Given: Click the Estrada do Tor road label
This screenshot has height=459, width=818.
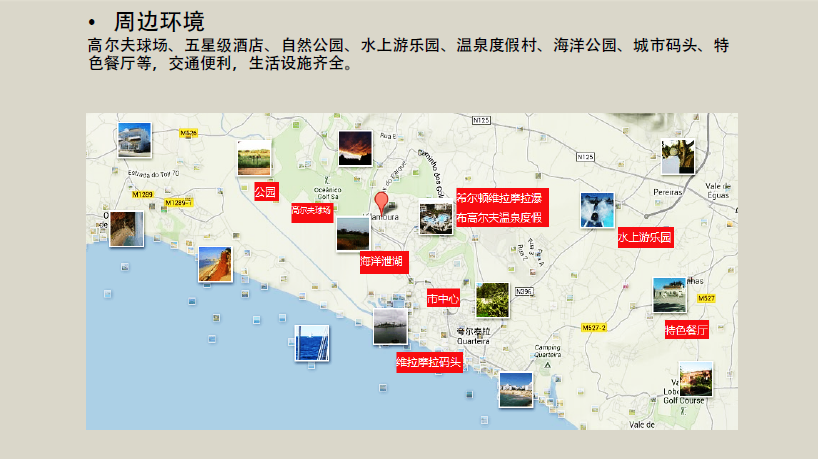Looking at the screenshot, I should pyautogui.click(x=153, y=174).
